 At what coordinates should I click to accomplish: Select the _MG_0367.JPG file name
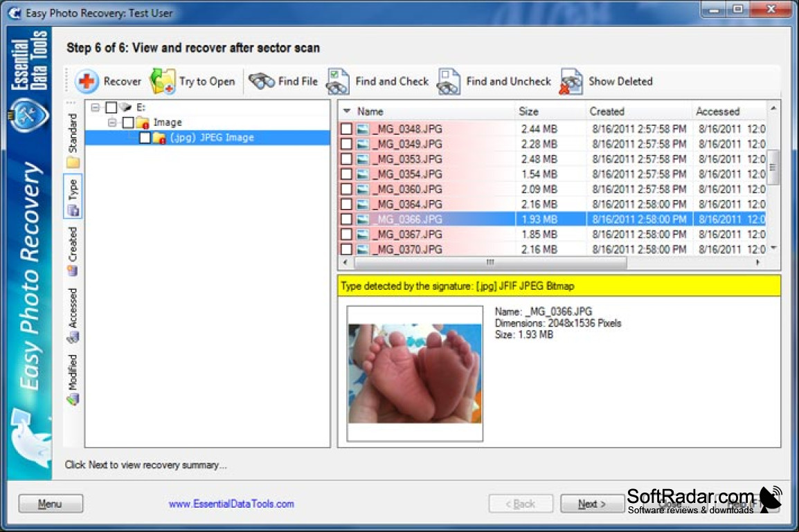pos(407,235)
